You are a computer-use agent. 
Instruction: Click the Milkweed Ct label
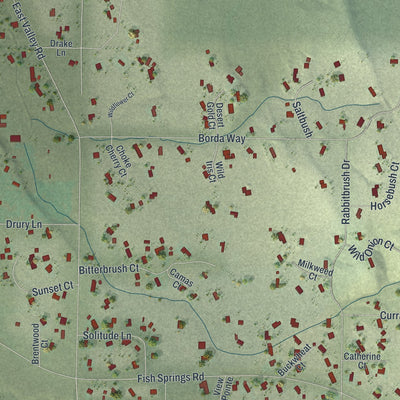pyautogui.click(x=315, y=270)
